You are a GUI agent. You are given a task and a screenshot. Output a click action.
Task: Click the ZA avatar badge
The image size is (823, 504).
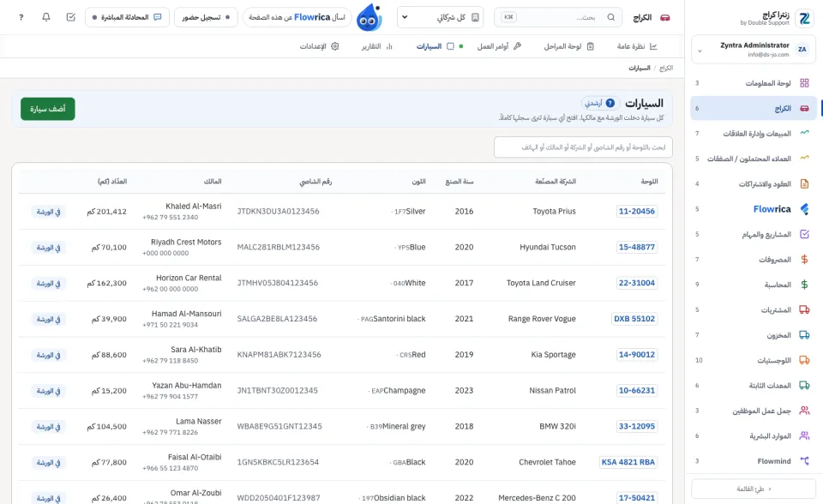tap(802, 50)
